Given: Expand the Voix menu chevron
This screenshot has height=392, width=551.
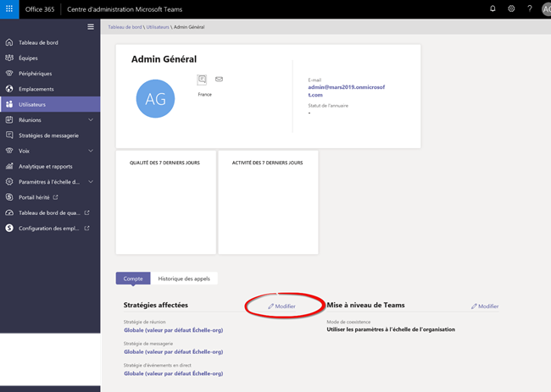Looking at the screenshot, I should 91,151.
